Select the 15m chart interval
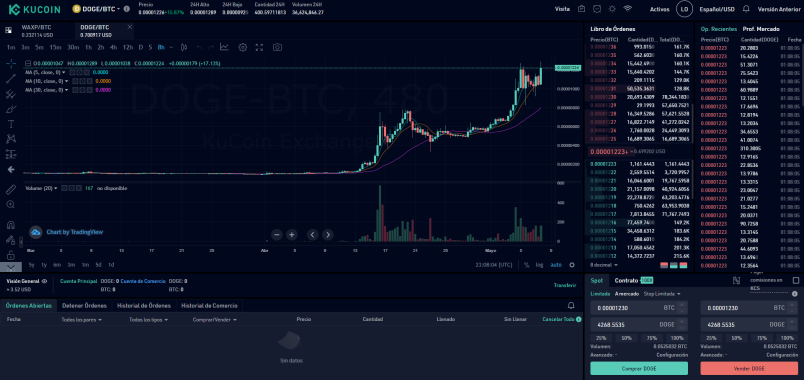Image resolution: width=804 pixels, height=380 pixels. pos(55,47)
